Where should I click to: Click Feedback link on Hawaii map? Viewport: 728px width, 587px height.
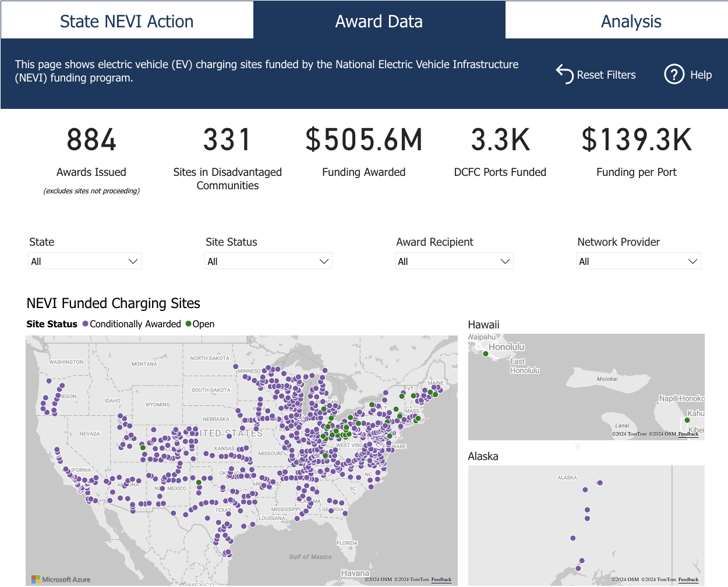688,434
